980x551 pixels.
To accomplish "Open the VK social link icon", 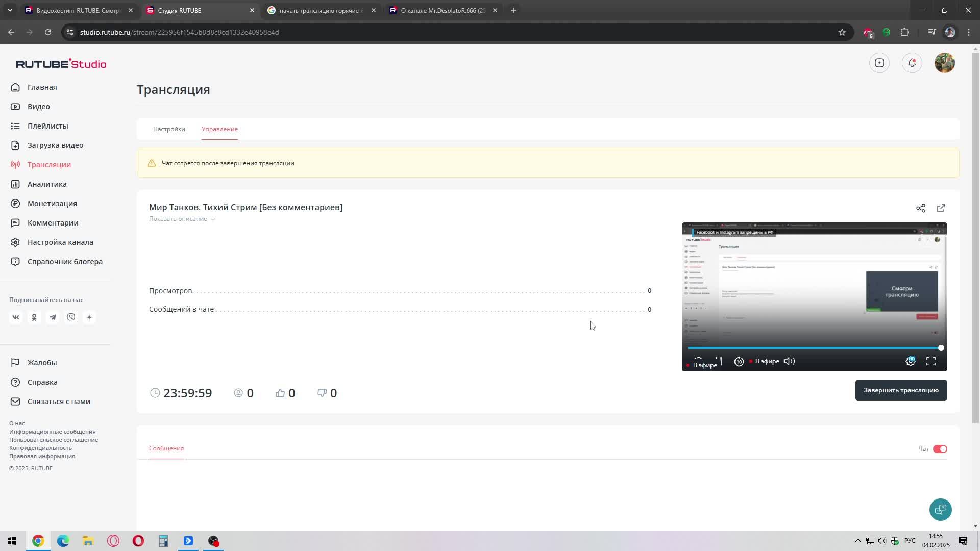I will (x=16, y=317).
